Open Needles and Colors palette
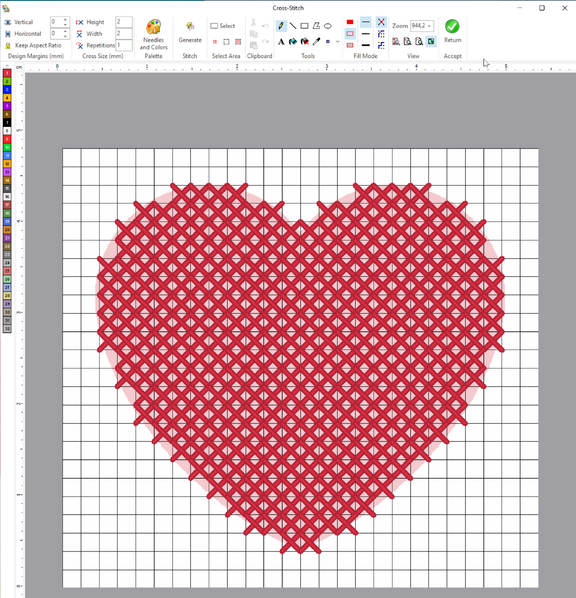 pyautogui.click(x=153, y=35)
